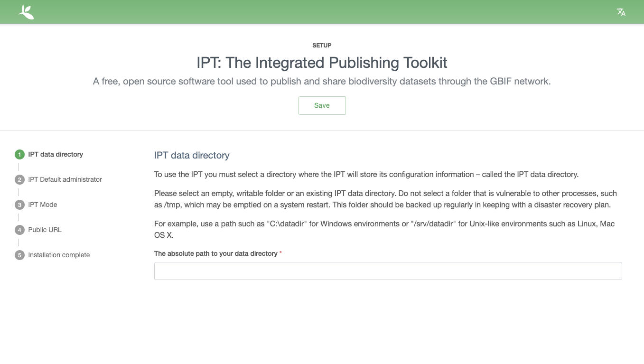The height and width of the screenshot is (364, 644).
Task: Open the IPT Default administrator step
Action: (65, 179)
